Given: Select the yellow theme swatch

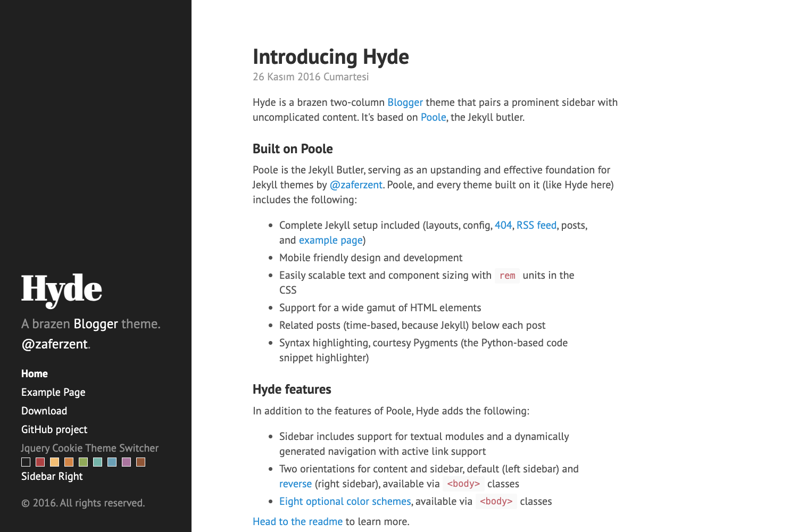Looking at the screenshot, I should tap(54, 462).
